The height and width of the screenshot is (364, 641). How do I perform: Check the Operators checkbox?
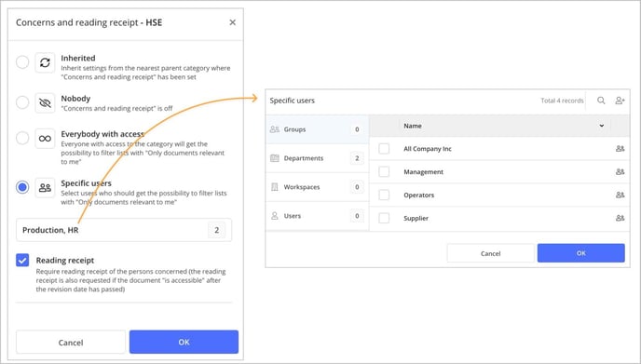point(384,195)
